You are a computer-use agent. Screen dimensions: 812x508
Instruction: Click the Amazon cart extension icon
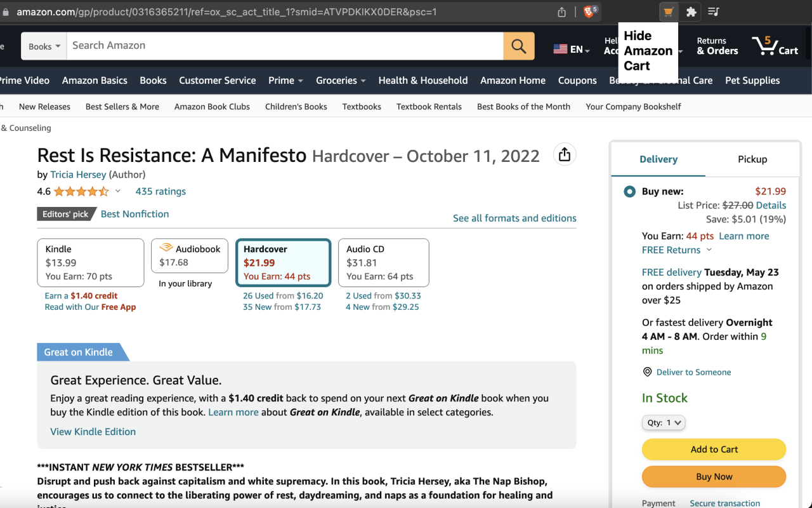click(x=668, y=11)
